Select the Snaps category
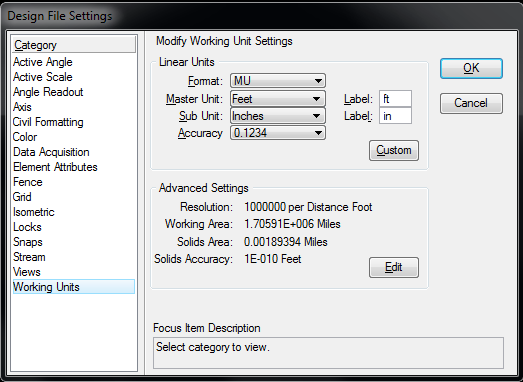Viewport: 523px width, 382px height. tap(74, 242)
